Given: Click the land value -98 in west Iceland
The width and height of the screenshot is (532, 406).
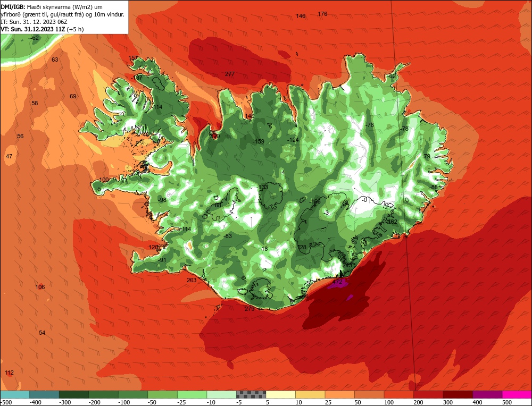Looking at the screenshot, I should coord(162,200).
